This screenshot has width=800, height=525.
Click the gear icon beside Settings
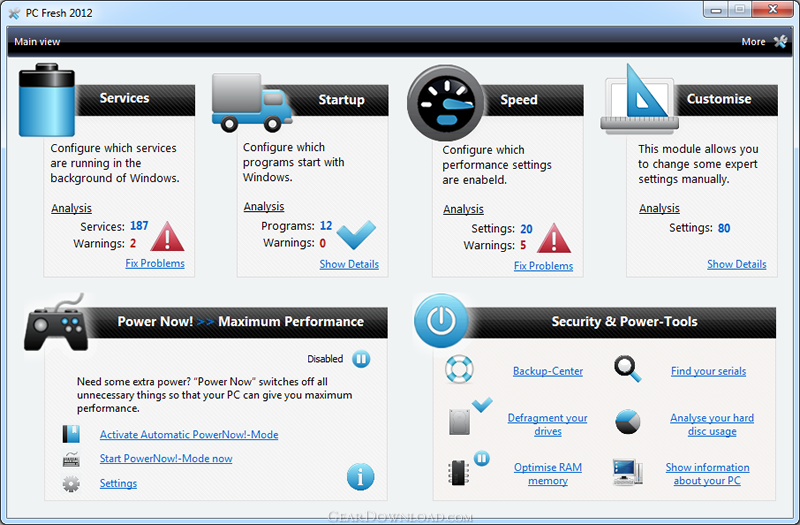[71, 483]
